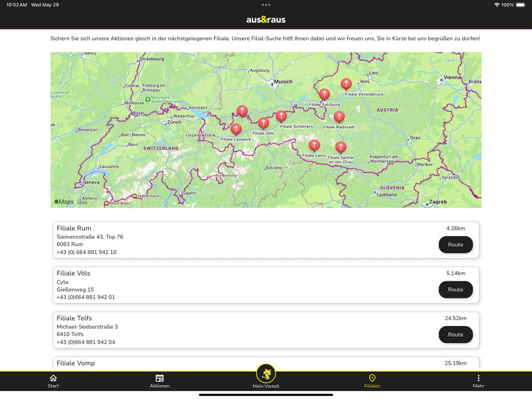Tap the aus&raus header logo
Image resolution: width=532 pixels, height=399 pixels.
pyautogui.click(x=266, y=20)
